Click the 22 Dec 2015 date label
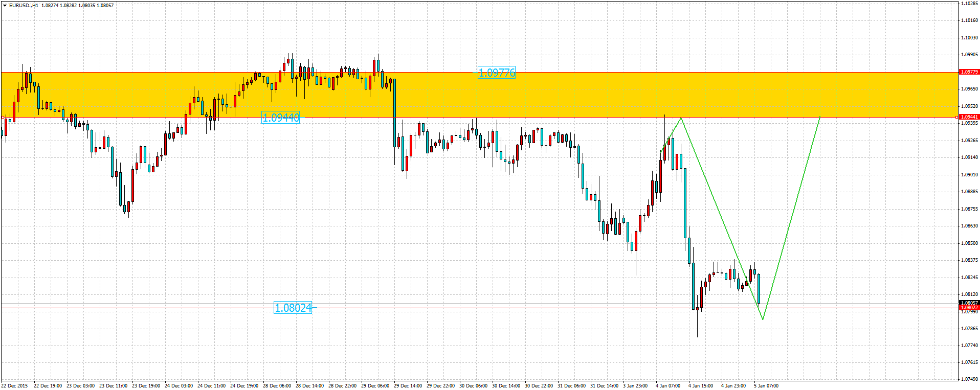980x390 pixels. pos(14,386)
